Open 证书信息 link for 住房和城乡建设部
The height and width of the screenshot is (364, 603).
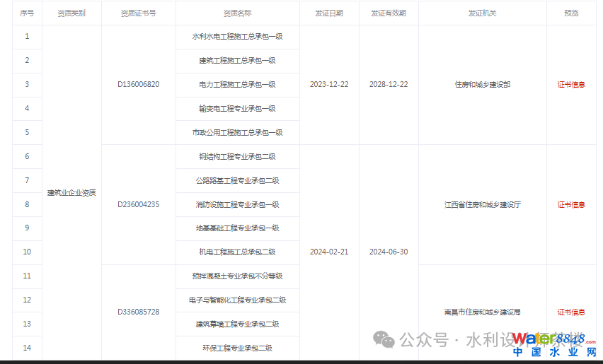click(x=570, y=85)
